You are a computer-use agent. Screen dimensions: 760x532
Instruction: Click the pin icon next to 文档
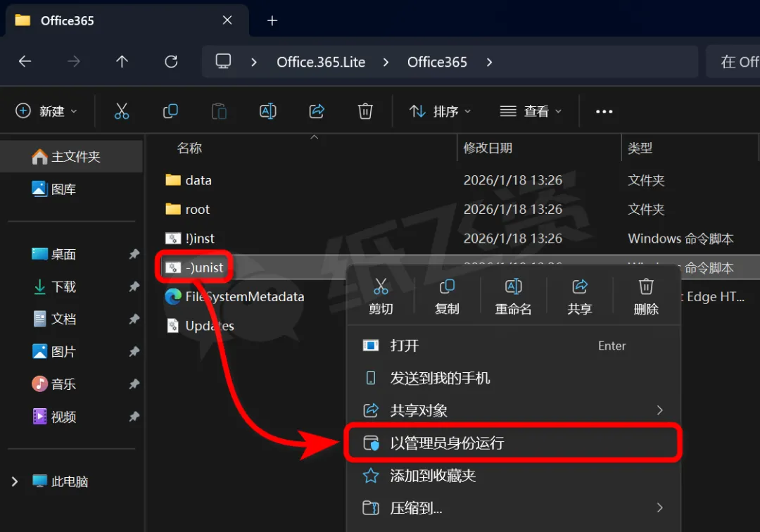click(x=134, y=319)
